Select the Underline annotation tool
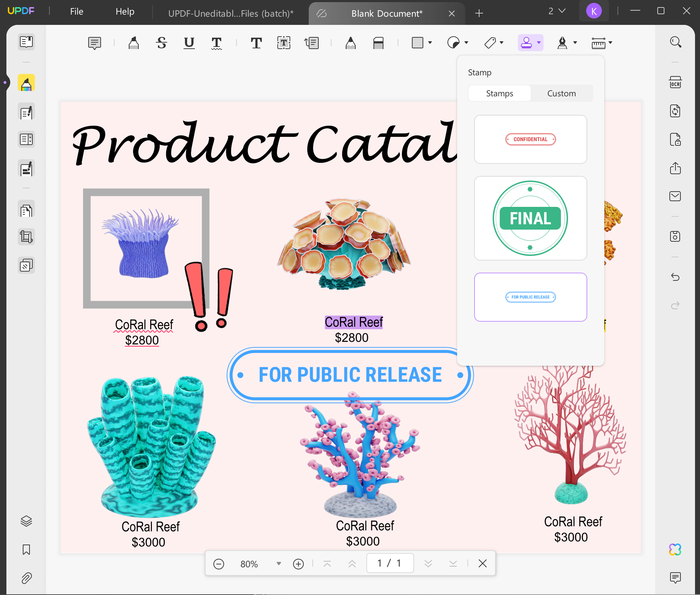 coord(189,43)
